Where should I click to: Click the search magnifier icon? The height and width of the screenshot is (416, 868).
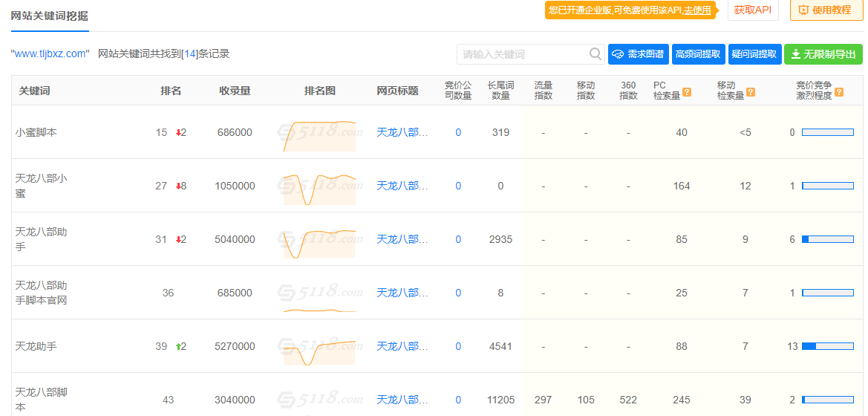(595, 54)
